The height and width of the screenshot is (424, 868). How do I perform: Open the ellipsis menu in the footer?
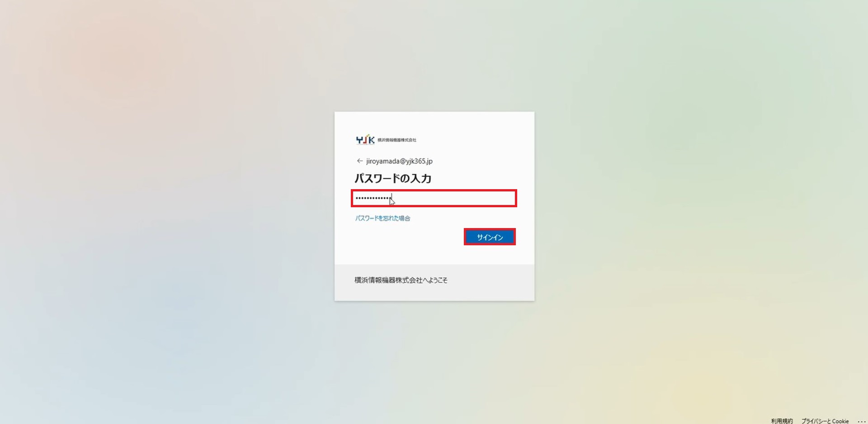(861, 421)
